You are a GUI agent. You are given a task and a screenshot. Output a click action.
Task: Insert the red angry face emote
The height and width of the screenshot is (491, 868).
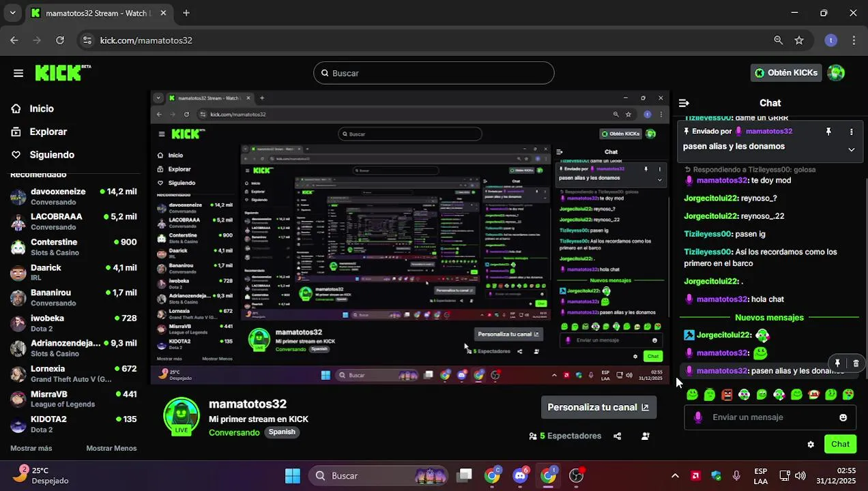point(727,395)
